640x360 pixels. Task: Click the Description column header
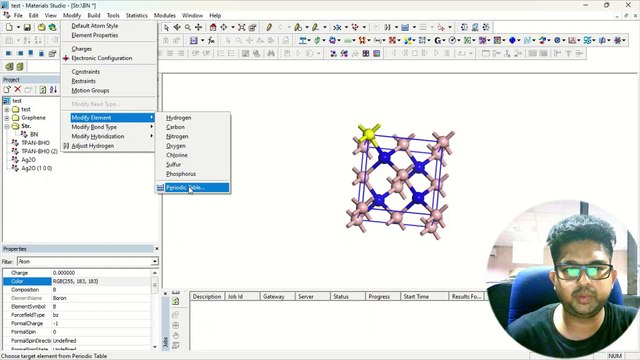point(207,297)
